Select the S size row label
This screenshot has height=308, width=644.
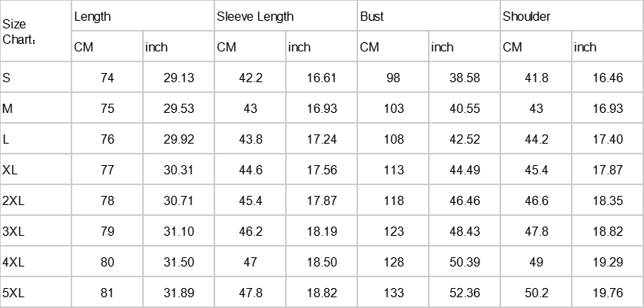7,78
